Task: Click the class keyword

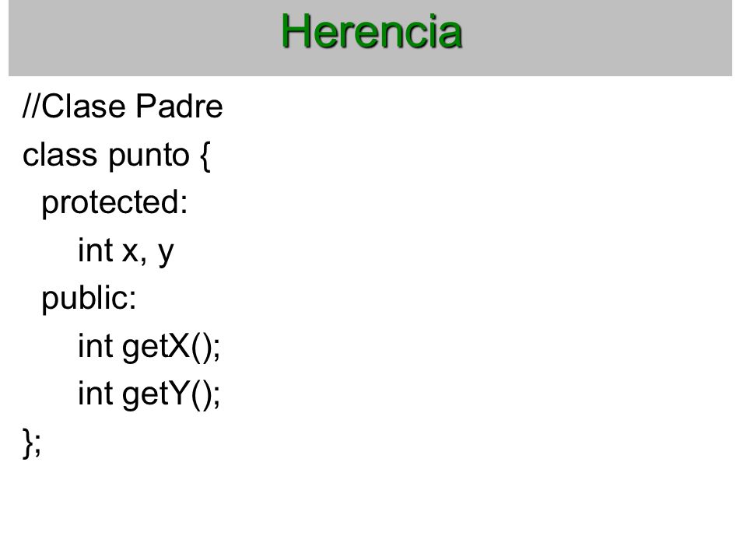Action: pos(60,155)
